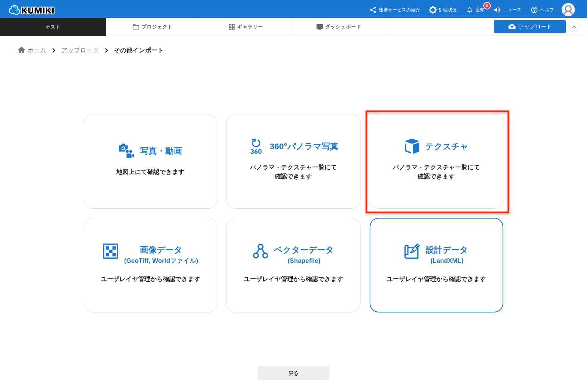Click the 360° panorama icon
The image size is (587, 392).
[256, 146]
